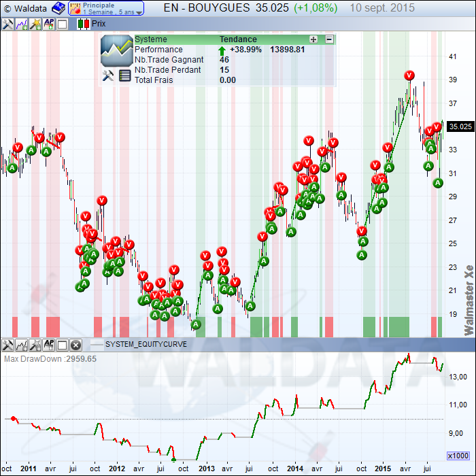The image size is (476, 476).
Task: Click the 35.025 current price label
Action: point(460,126)
